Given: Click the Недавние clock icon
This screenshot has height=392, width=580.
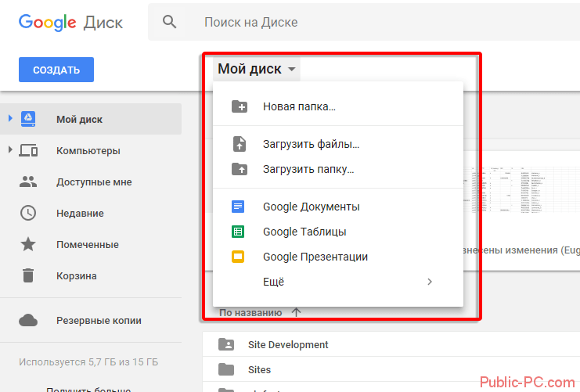Looking at the screenshot, I should point(28,213).
